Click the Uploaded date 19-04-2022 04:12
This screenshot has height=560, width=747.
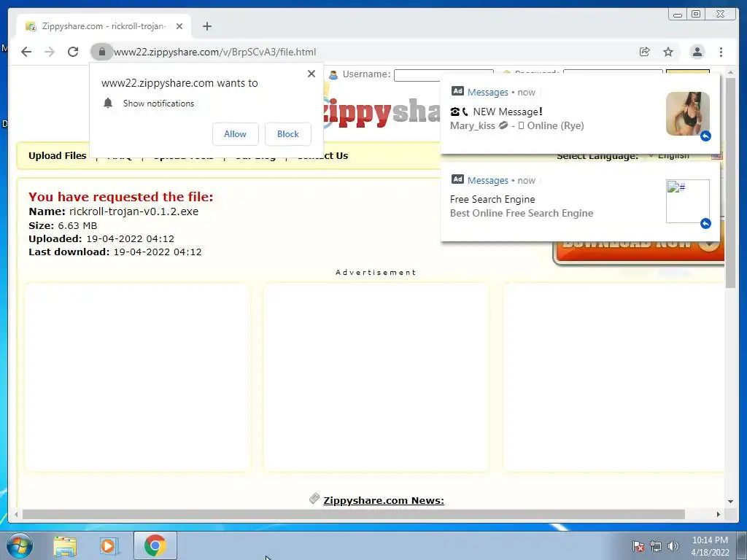[130, 238]
